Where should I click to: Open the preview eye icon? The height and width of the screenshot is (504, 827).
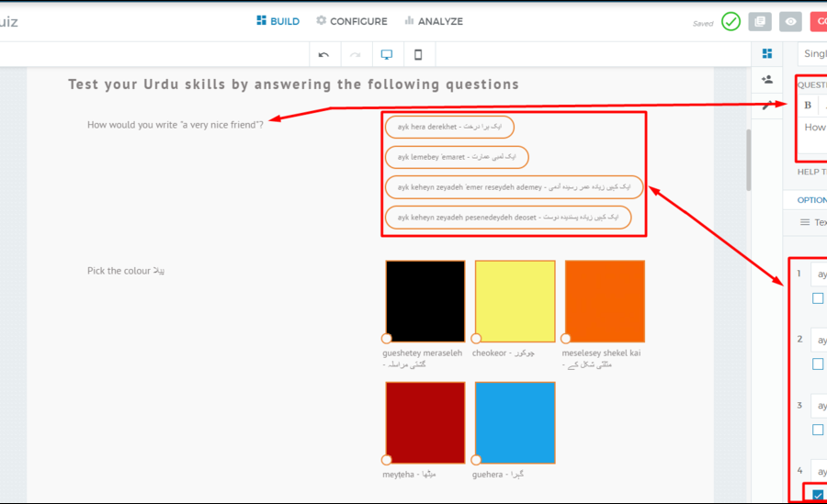click(790, 22)
